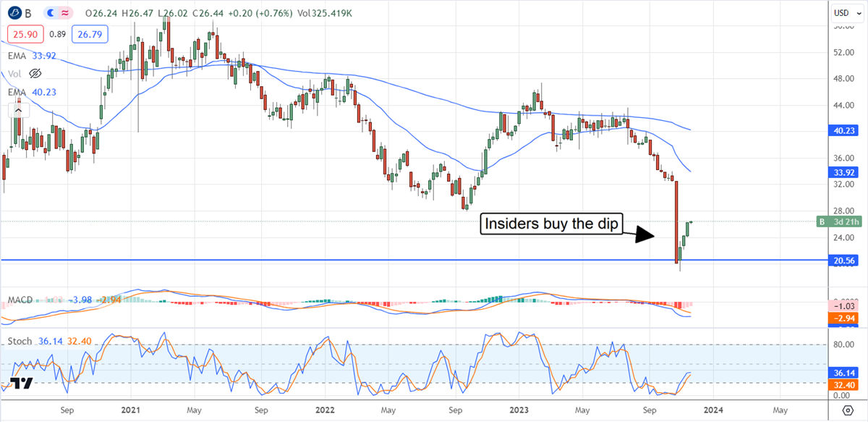
Task: Click the 2022 label on time axis
Action: click(x=326, y=409)
